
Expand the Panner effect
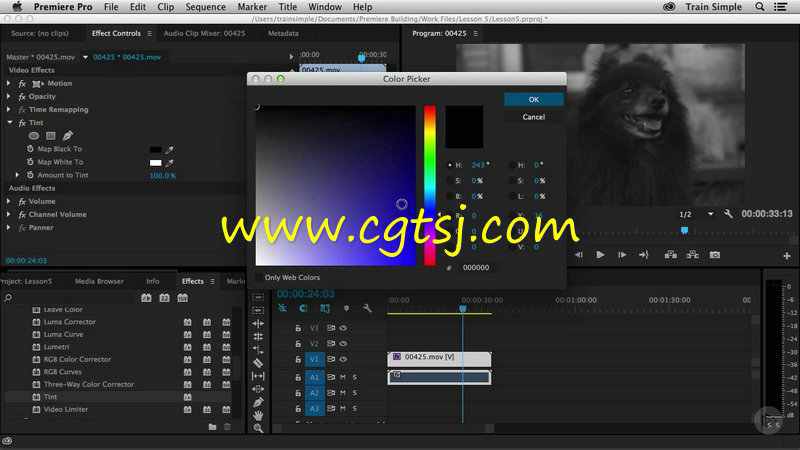click(x=9, y=228)
